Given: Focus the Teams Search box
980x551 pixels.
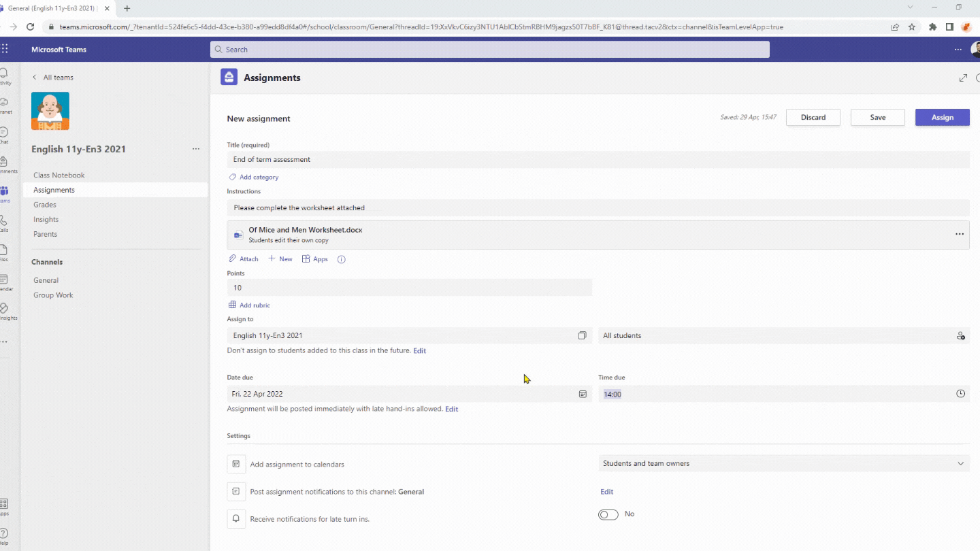Looking at the screenshot, I should (490, 50).
